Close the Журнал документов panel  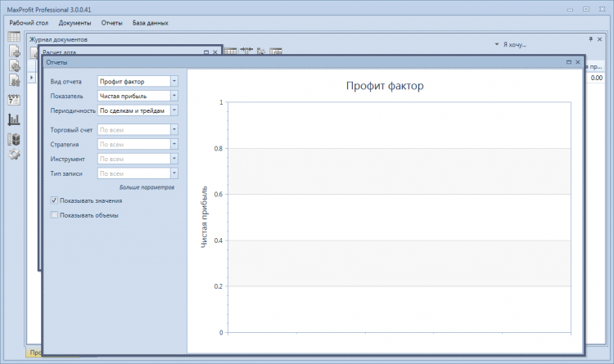[x=599, y=39]
